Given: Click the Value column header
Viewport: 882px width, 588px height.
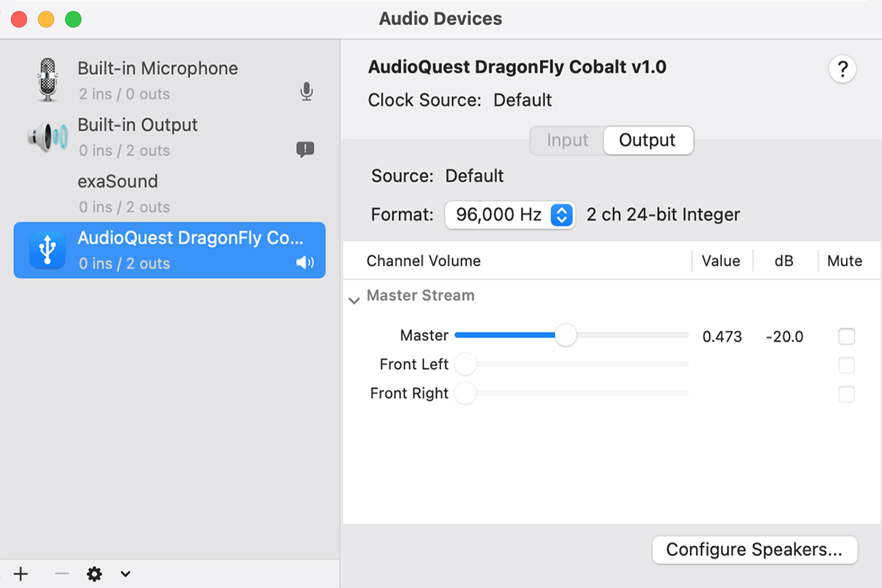Looking at the screenshot, I should coord(721,261).
